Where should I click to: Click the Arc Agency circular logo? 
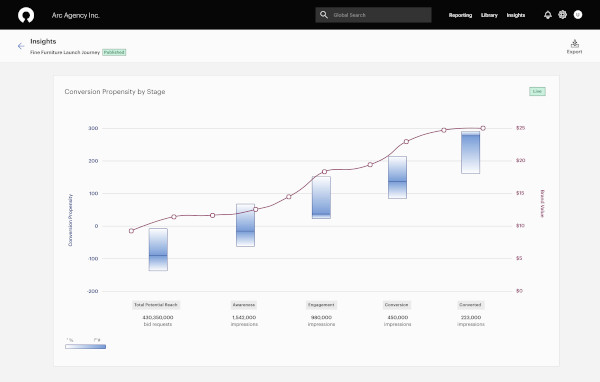click(26, 15)
